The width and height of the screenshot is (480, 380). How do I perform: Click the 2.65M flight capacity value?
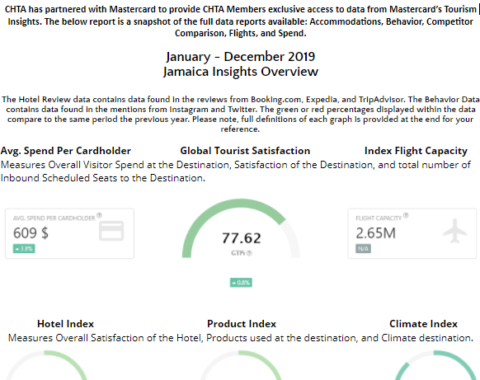376,233
